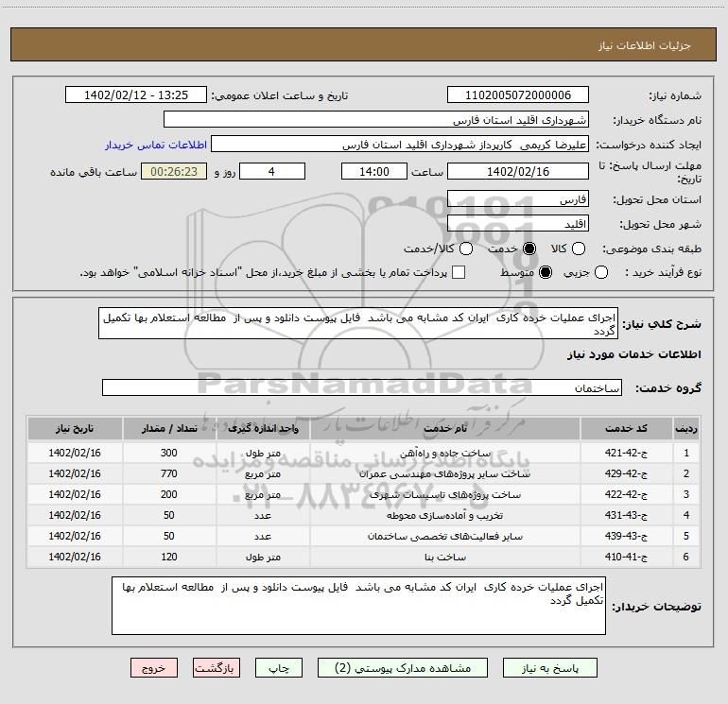Screen dimensions: 728x704
Task: Choose the متوسط purchase type radio
Action: [x=546, y=272]
